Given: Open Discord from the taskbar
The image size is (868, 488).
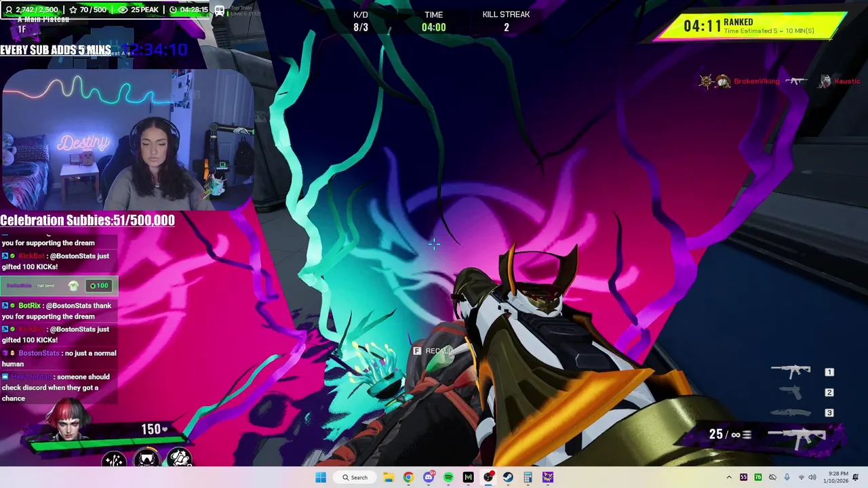Looking at the screenshot, I should [429, 477].
